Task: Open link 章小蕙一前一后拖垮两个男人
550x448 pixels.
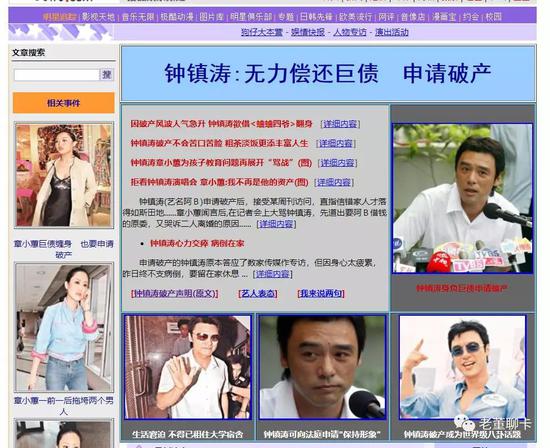Action: [63, 406]
